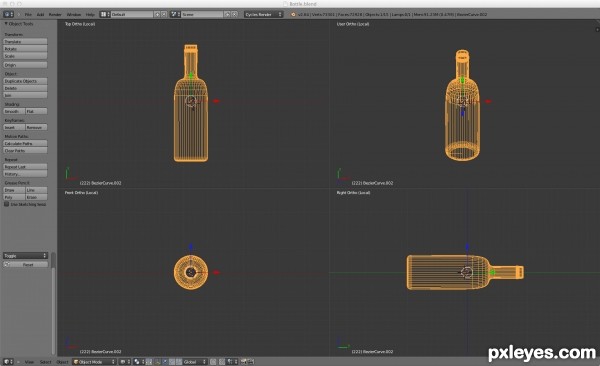Open the 3D View editor type selector icon
600x366 pixels.
[x=8, y=361]
